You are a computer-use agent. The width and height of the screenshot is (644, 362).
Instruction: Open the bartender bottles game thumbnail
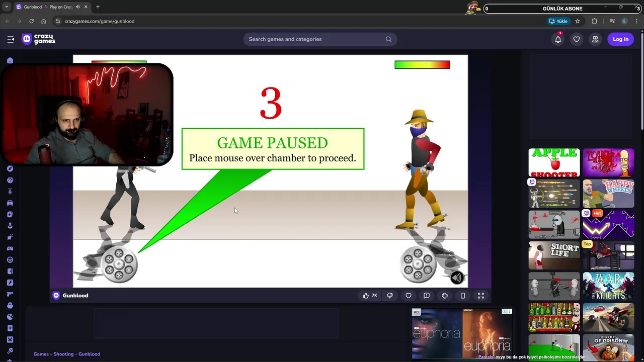(x=554, y=317)
